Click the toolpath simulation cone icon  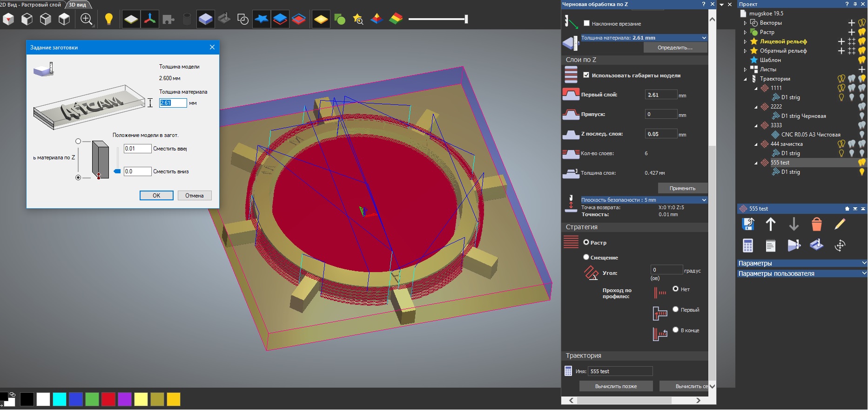tap(794, 245)
